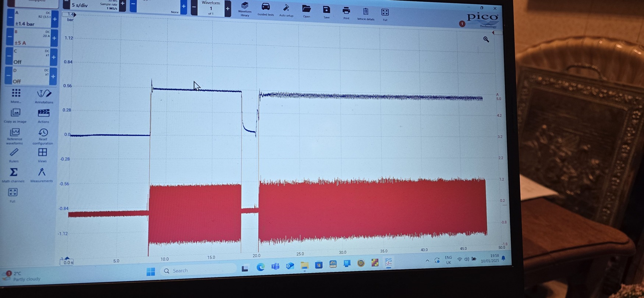Image resolution: width=644 pixels, height=298 pixels.
Task: Open Guided tests car icon
Action: tap(265, 10)
